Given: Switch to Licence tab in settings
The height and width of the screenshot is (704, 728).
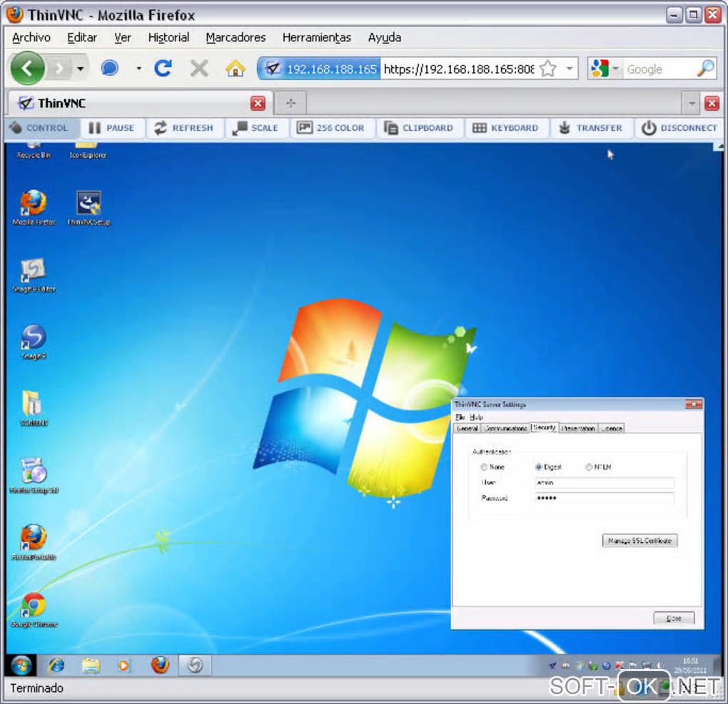Looking at the screenshot, I should 612,429.
